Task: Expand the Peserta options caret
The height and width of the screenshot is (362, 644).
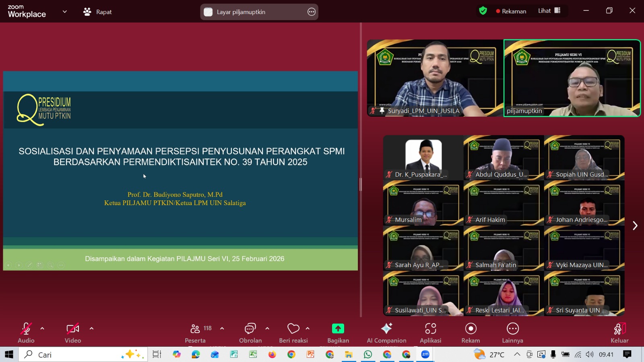Action: [x=222, y=329]
